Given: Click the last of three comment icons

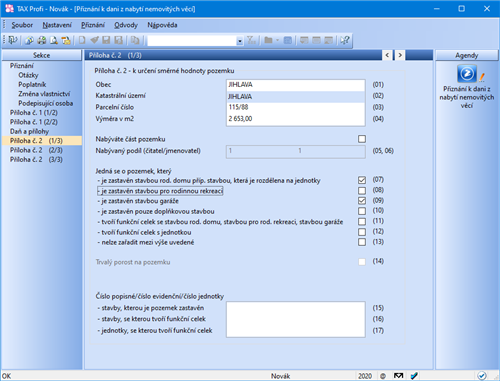Looking at the screenshot, I should pos(329,40).
